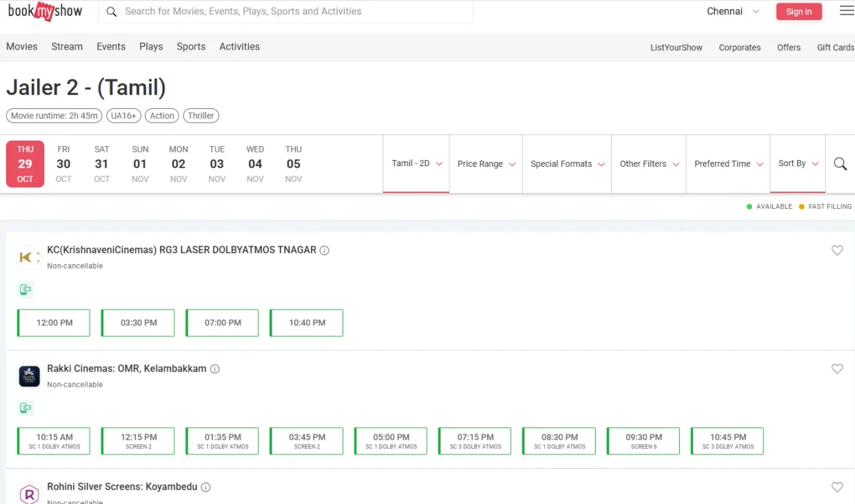Open the BookMyShow logo home link

45,11
